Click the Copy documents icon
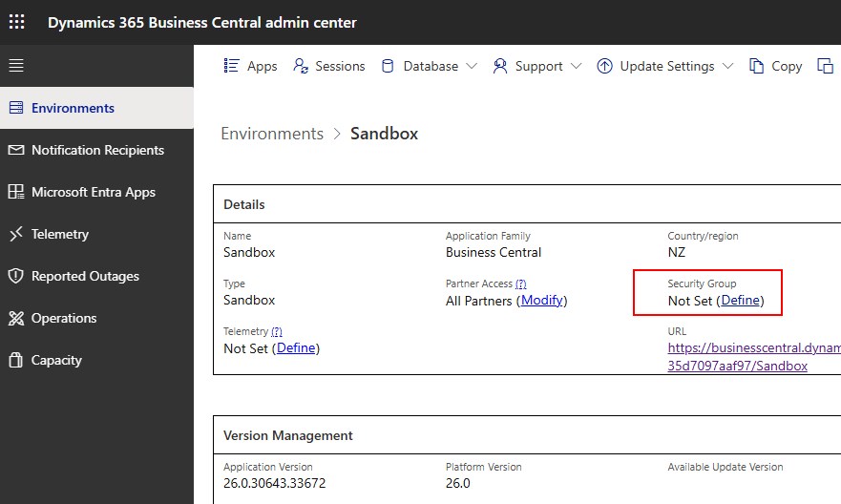The width and height of the screenshot is (841, 504). coord(756,66)
